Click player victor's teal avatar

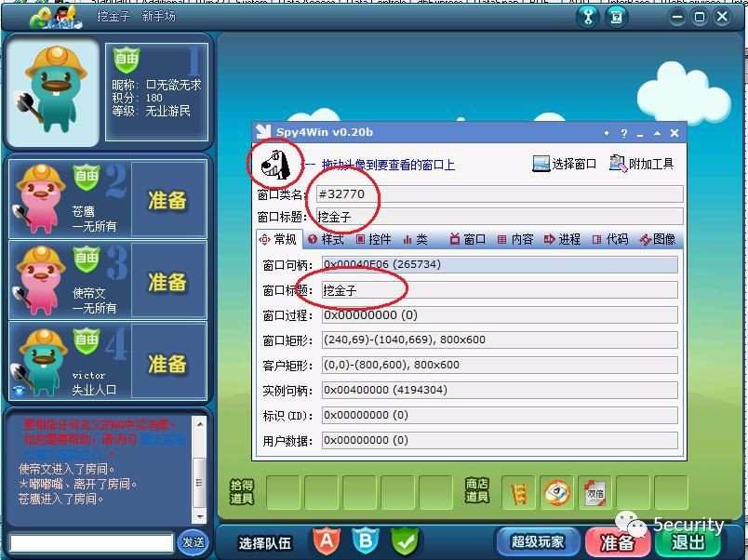tap(41, 362)
